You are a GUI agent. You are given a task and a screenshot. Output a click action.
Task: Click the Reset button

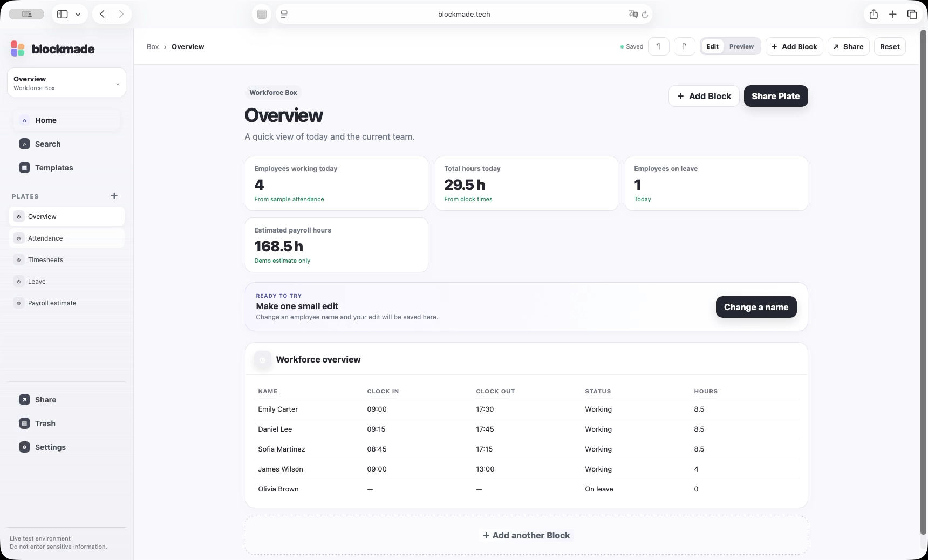coord(890,46)
